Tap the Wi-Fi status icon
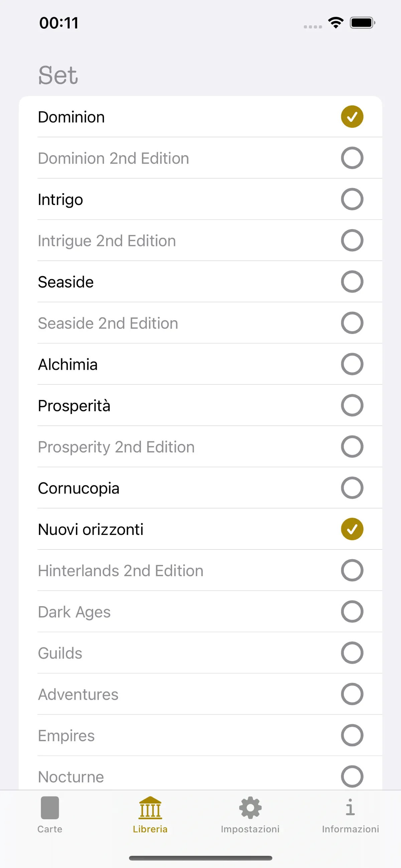This screenshot has height=868, width=401. pos(336,23)
